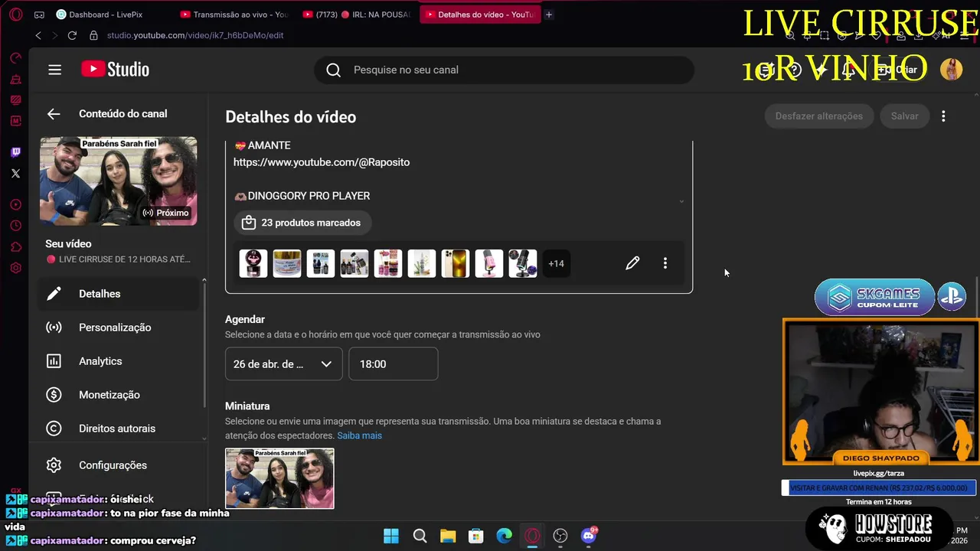
Task: Click Conteúdo do canal label
Action: (x=122, y=114)
